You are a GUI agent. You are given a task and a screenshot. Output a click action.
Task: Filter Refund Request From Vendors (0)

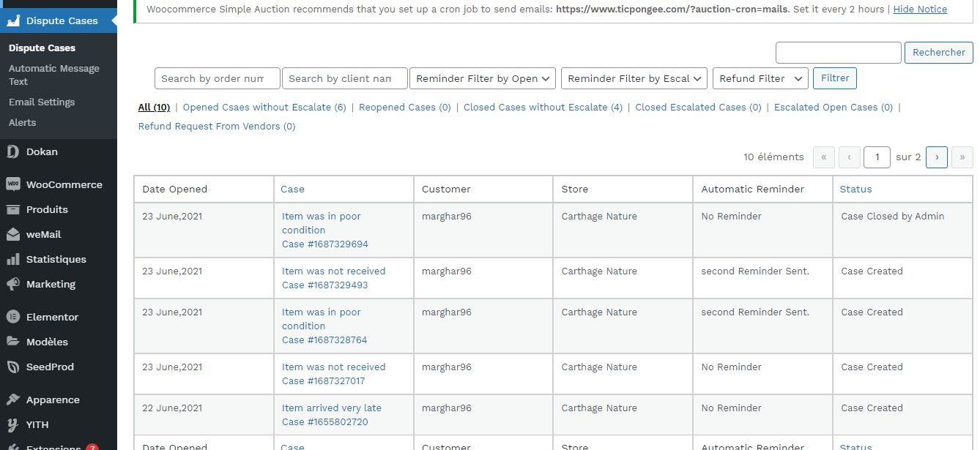pos(217,126)
